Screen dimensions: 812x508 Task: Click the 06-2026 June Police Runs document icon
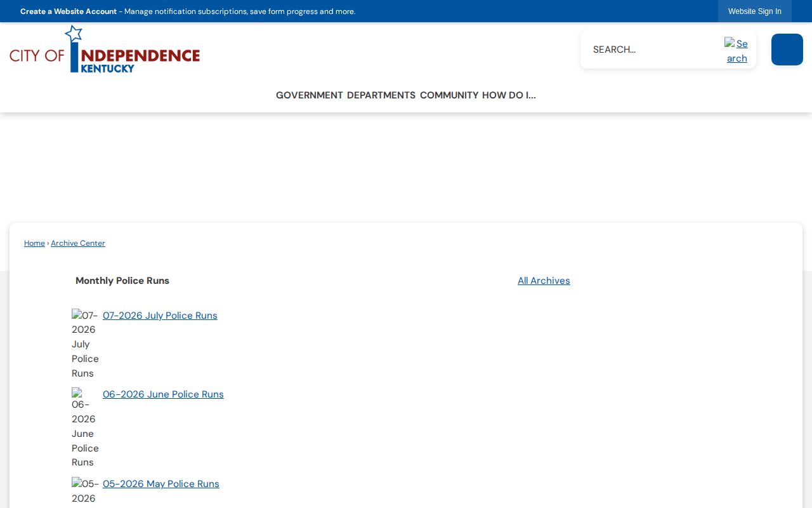pos(85,429)
